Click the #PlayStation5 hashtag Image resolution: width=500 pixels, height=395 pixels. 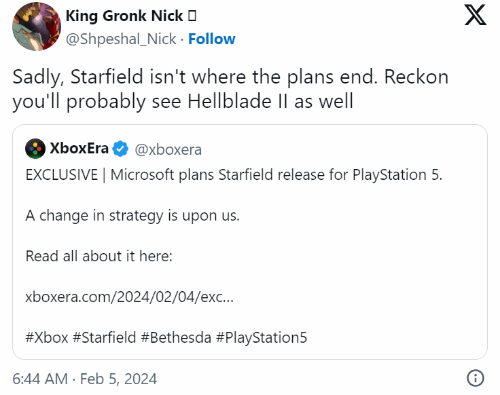click(x=261, y=337)
